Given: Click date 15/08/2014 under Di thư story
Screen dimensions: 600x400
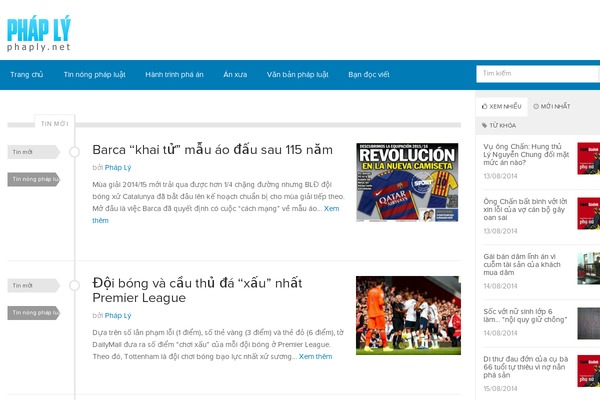Looking at the screenshot, I should coord(500,389).
